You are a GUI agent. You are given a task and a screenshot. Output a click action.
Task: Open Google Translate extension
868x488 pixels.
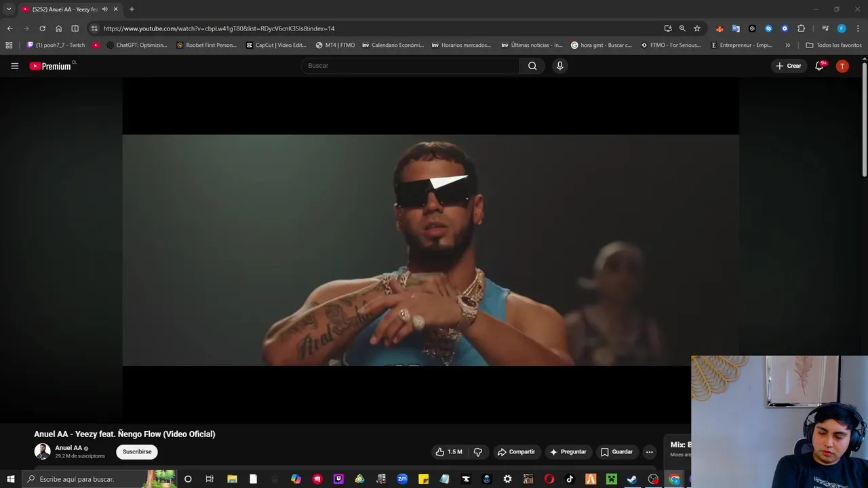tap(736, 28)
